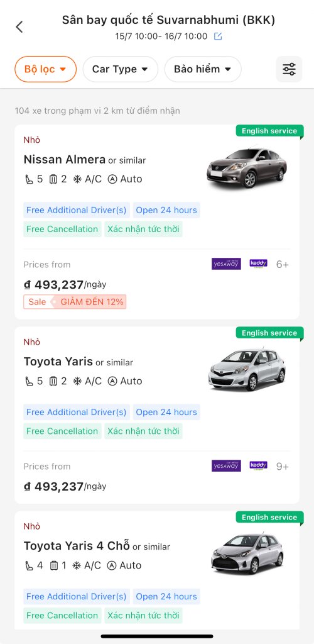The image size is (314, 644).
Task: Tap the Auto transmission icon on Nissan Almera
Action: pos(112,179)
